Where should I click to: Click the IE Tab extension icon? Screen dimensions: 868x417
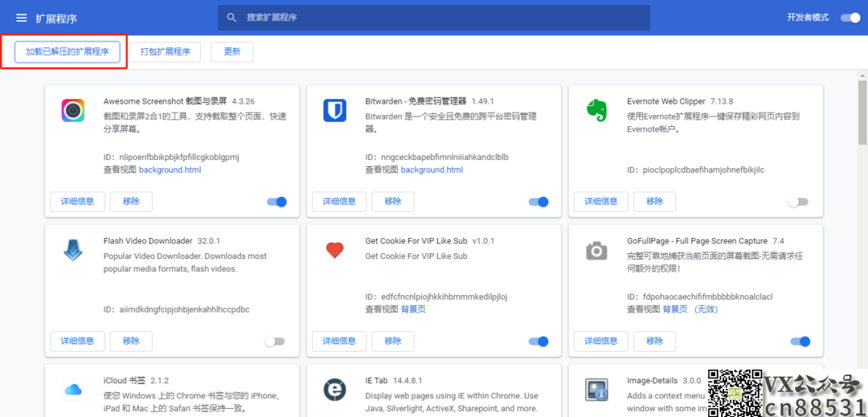click(x=334, y=390)
